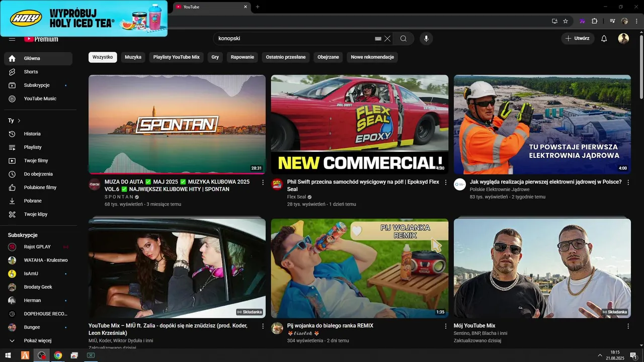Open options for Mój YouTube Mix
644x362 pixels.
point(628,326)
